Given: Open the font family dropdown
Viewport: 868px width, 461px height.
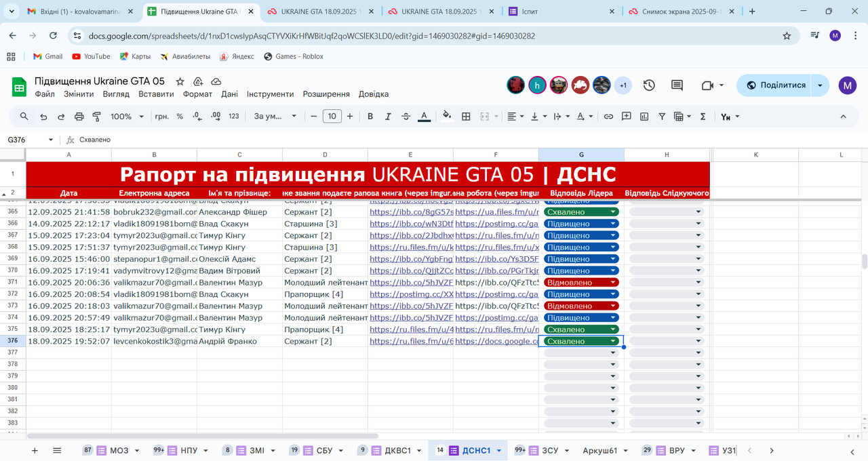Looking at the screenshot, I should click(x=275, y=117).
